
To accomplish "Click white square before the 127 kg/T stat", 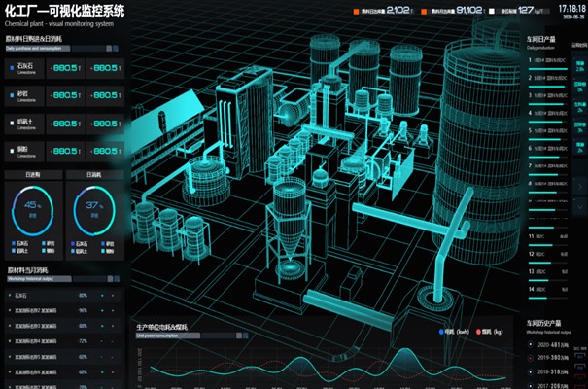I will (492, 12).
